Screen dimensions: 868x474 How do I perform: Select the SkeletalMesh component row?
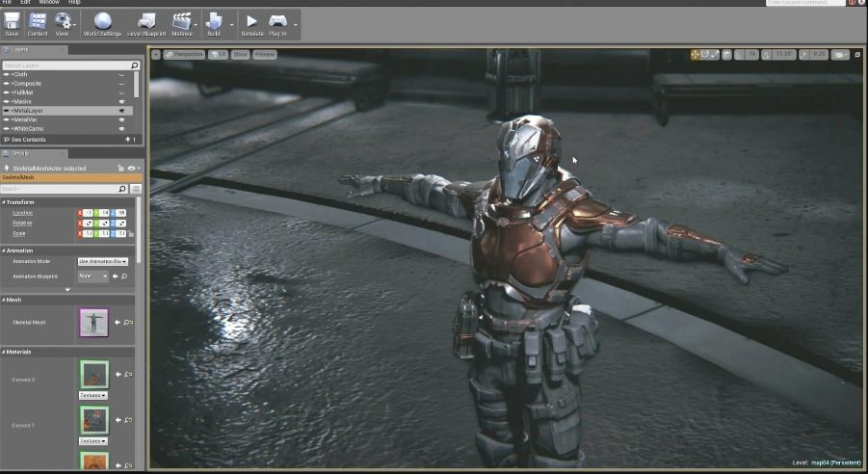coord(71,177)
